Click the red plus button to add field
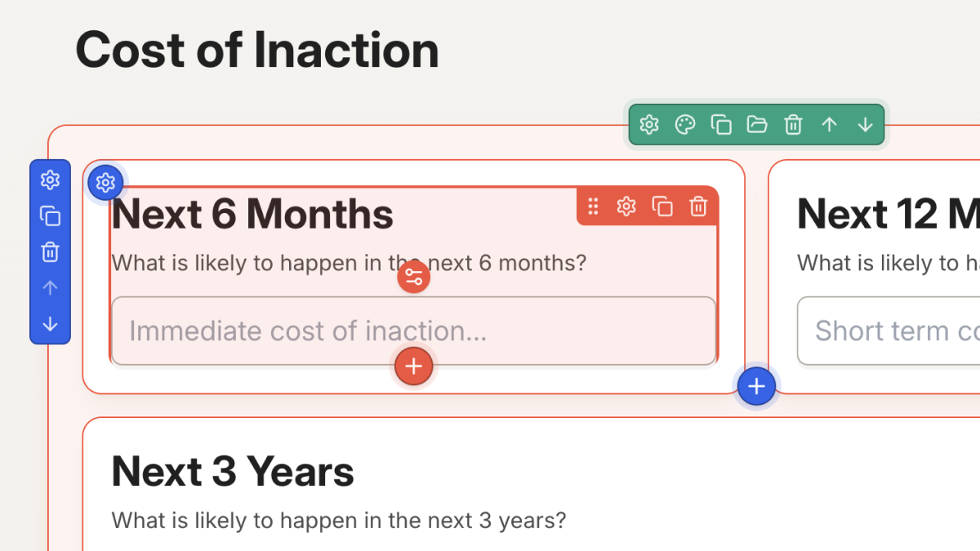The height and width of the screenshot is (551, 980). [414, 367]
